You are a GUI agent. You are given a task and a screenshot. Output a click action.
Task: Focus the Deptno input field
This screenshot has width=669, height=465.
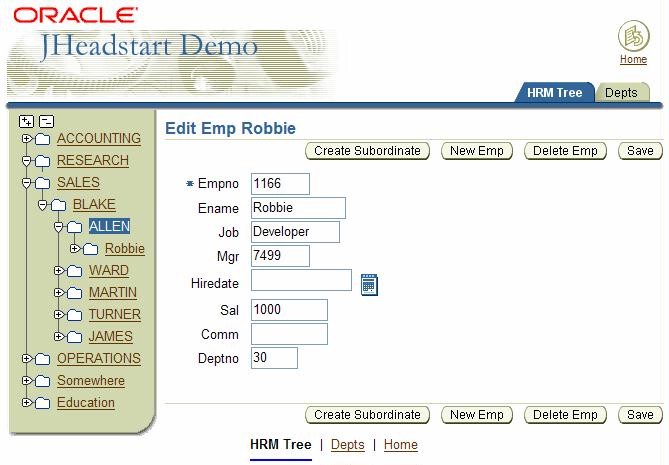click(x=274, y=358)
